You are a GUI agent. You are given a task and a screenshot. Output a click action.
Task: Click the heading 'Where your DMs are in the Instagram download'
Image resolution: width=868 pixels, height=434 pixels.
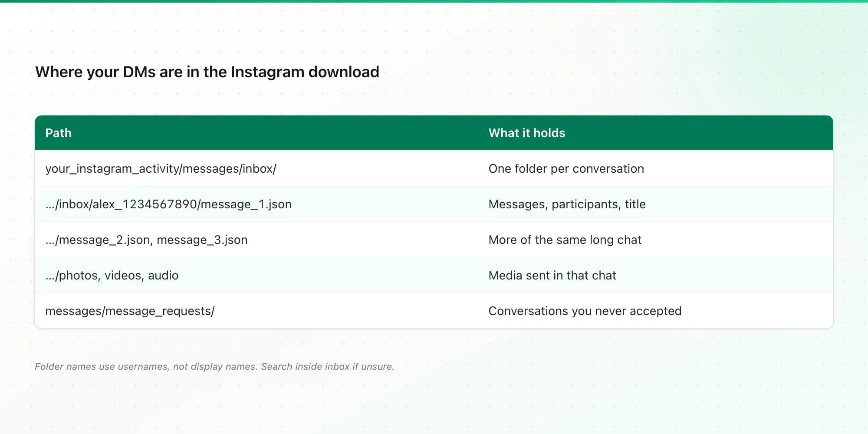207,72
